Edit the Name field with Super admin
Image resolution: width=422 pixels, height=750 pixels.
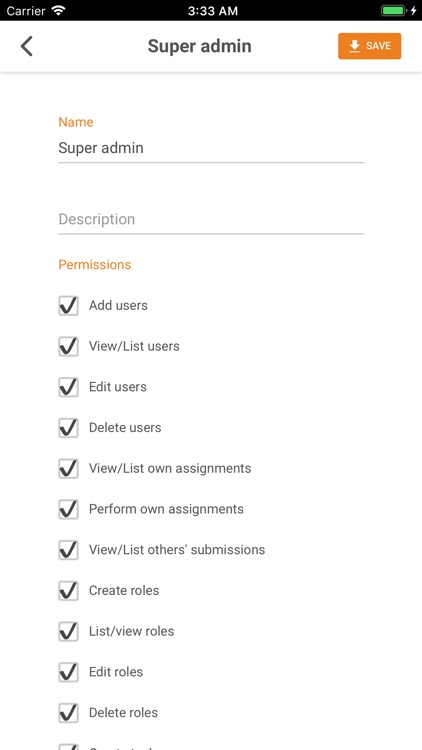[211, 148]
